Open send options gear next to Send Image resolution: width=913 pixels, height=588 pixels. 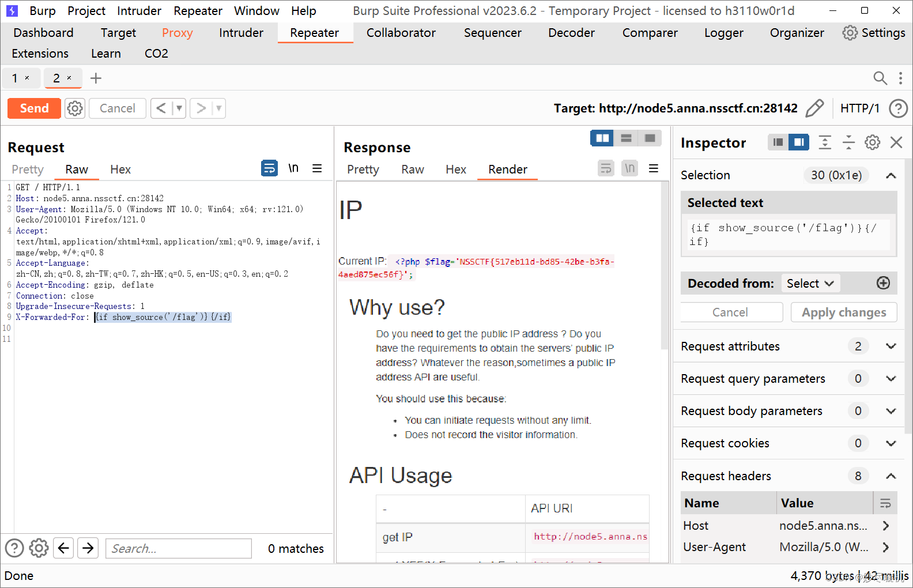coord(75,108)
